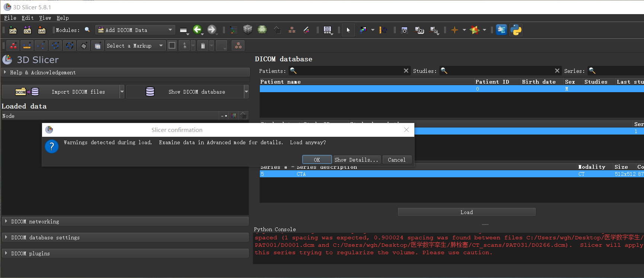Expand the DICOM plugins section
Viewport: 644px width, 278px height.
coord(125,253)
